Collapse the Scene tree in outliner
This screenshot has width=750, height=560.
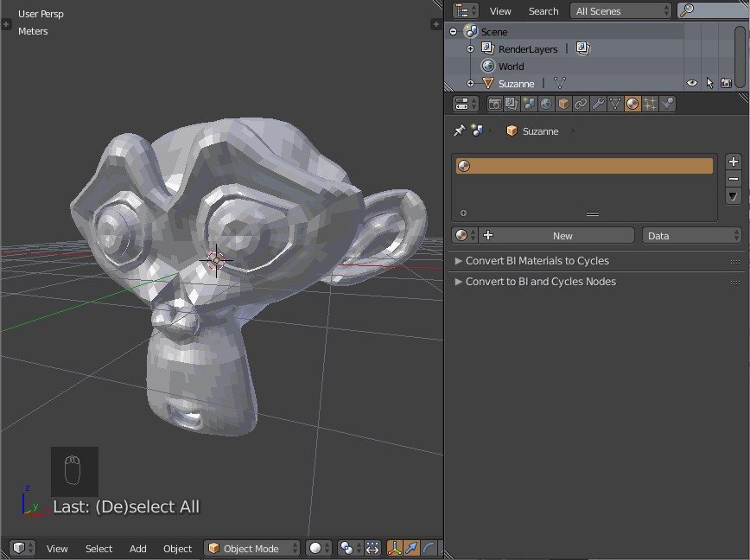(453, 32)
